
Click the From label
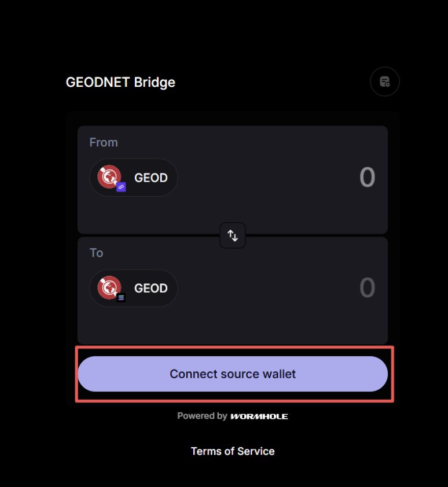pos(104,142)
